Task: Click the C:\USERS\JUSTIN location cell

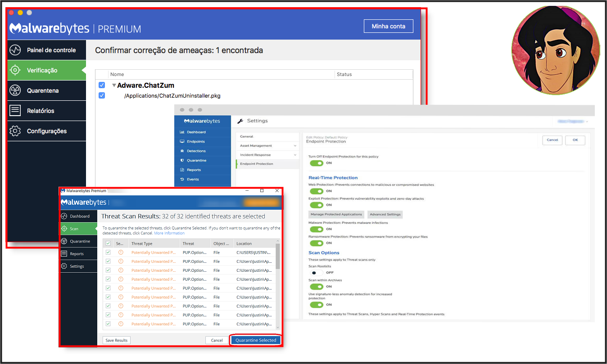Action: (x=254, y=252)
